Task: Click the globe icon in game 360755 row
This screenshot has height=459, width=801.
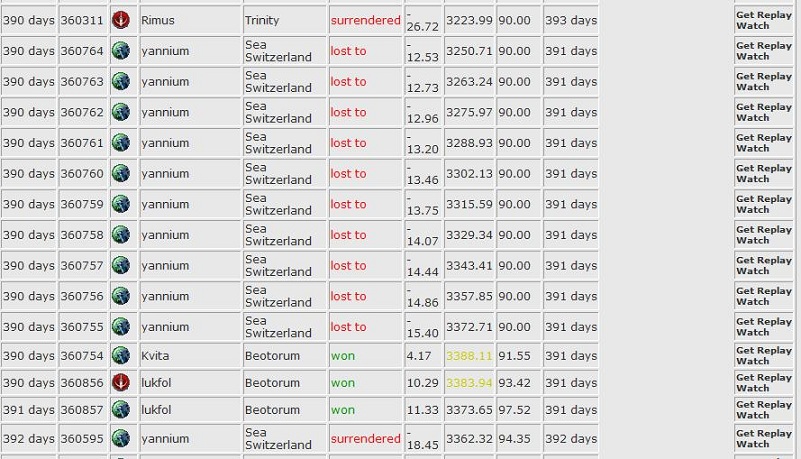Action: click(x=121, y=326)
